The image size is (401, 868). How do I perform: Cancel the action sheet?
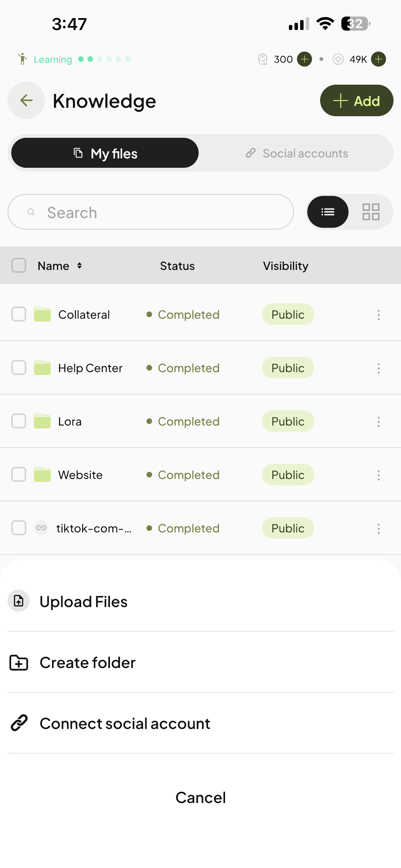point(201,798)
